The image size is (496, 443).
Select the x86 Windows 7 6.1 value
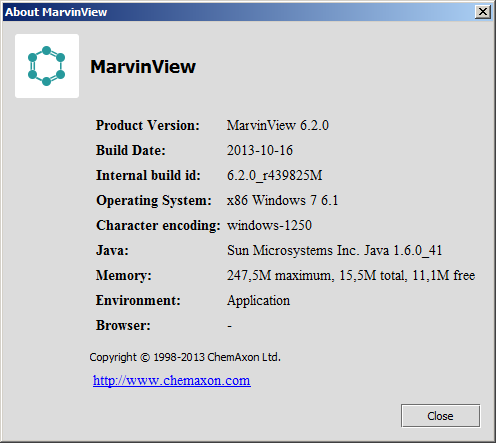point(283,201)
